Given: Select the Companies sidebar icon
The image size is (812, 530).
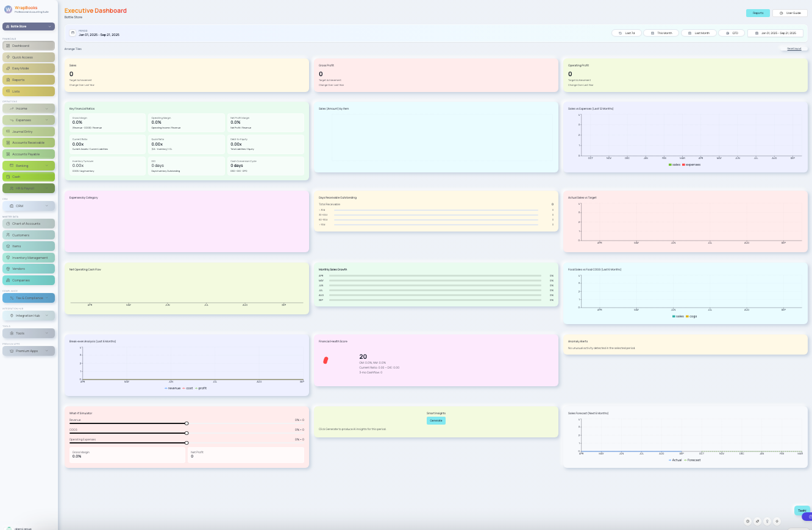Looking at the screenshot, I should (x=8, y=280).
